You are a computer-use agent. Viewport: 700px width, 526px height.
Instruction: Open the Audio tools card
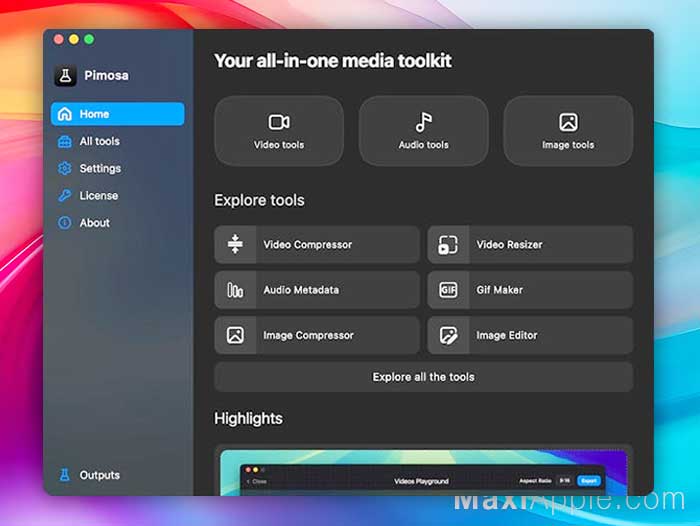(424, 131)
